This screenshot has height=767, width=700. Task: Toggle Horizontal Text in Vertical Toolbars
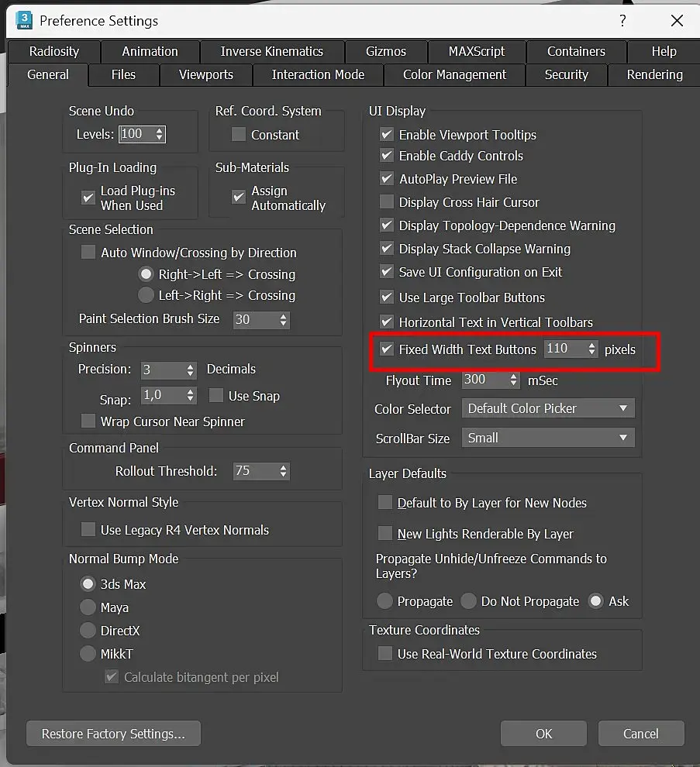(387, 322)
